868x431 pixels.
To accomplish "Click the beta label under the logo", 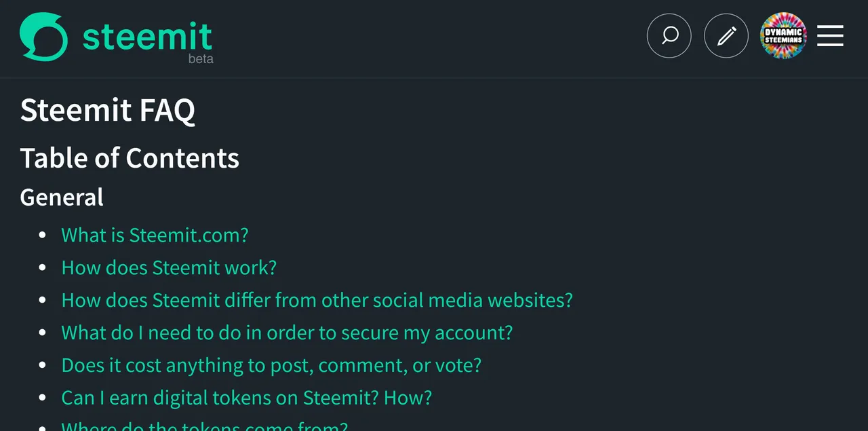I will (x=201, y=59).
